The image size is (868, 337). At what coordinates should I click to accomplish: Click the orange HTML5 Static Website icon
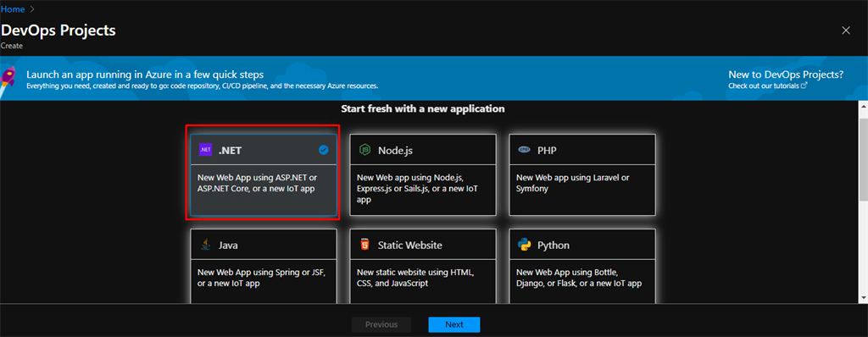pyautogui.click(x=364, y=246)
